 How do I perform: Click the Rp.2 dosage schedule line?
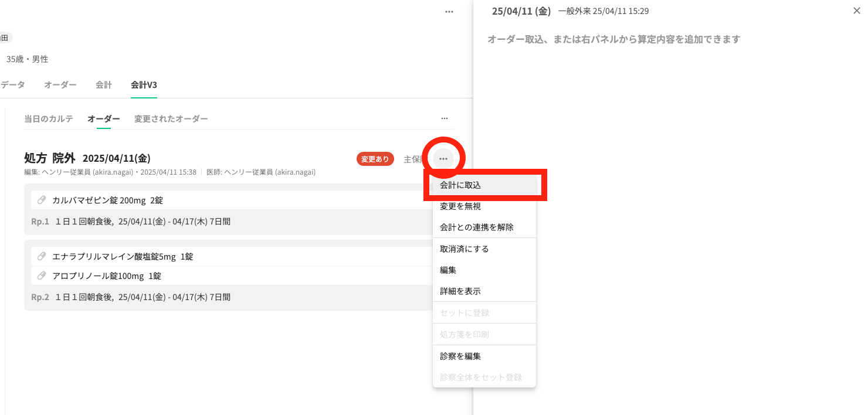click(131, 297)
